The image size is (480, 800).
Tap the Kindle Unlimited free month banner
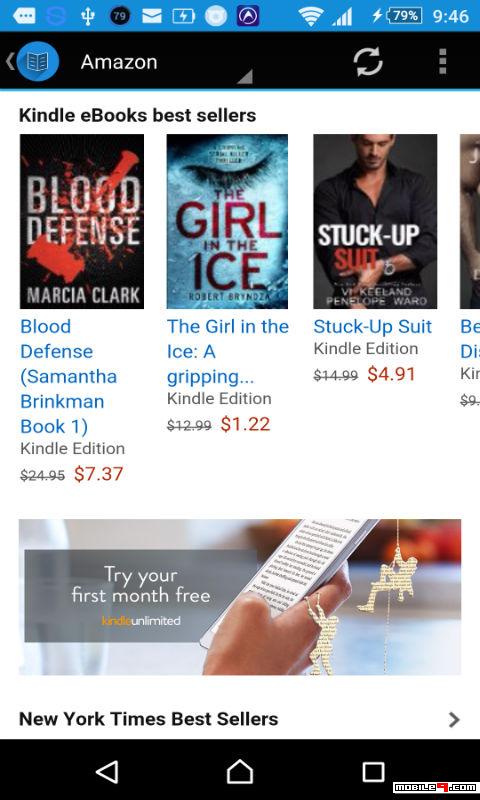pyautogui.click(x=240, y=597)
